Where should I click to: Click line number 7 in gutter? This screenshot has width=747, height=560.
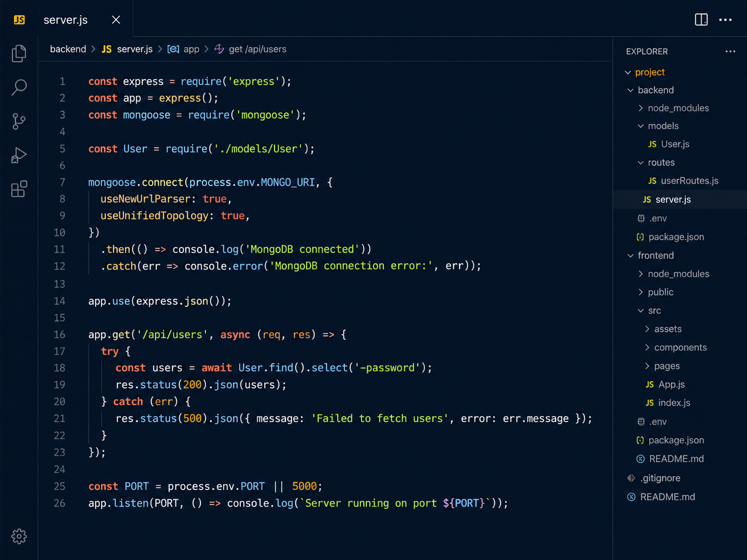point(62,183)
